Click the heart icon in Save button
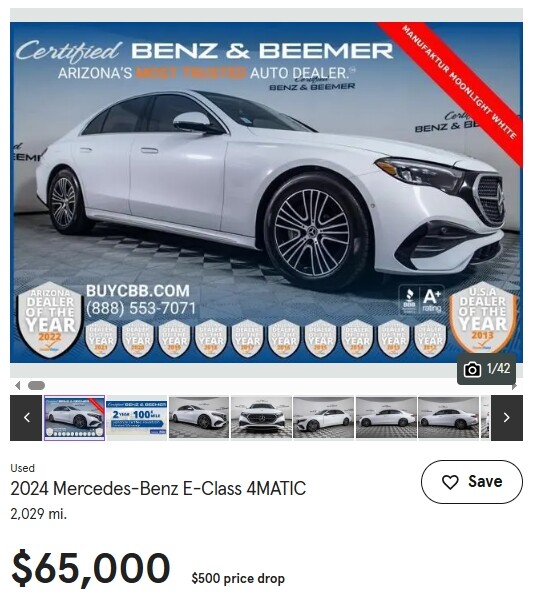The width and height of the screenshot is (533, 602). point(450,482)
